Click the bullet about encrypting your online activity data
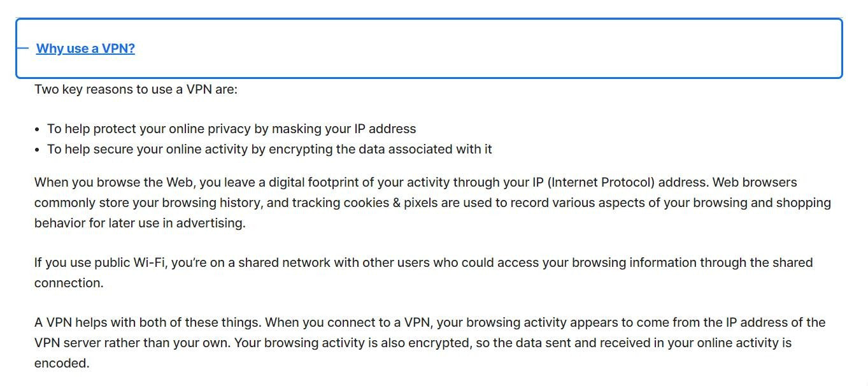Screen dimensions: 868x386 coord(269,149)
